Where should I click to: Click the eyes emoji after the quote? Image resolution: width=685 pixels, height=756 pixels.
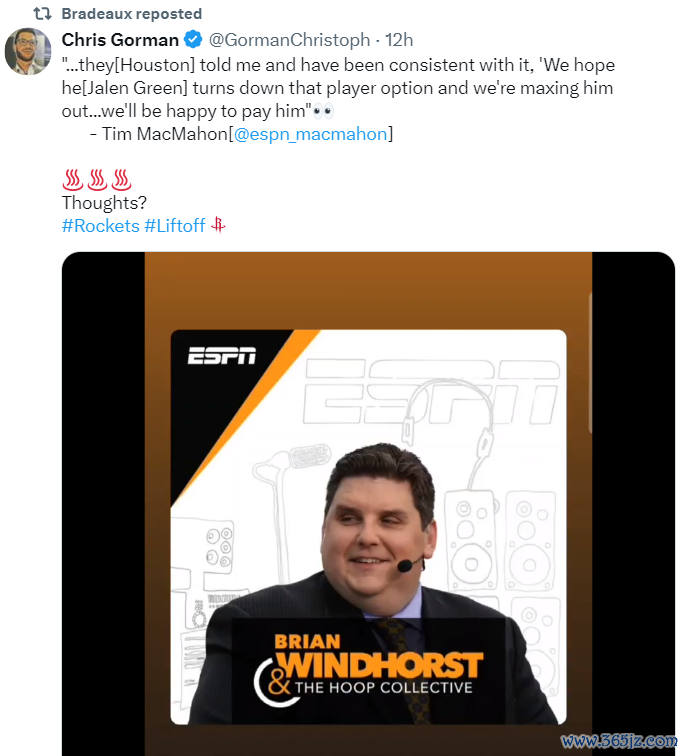click(x=322, y=112)
